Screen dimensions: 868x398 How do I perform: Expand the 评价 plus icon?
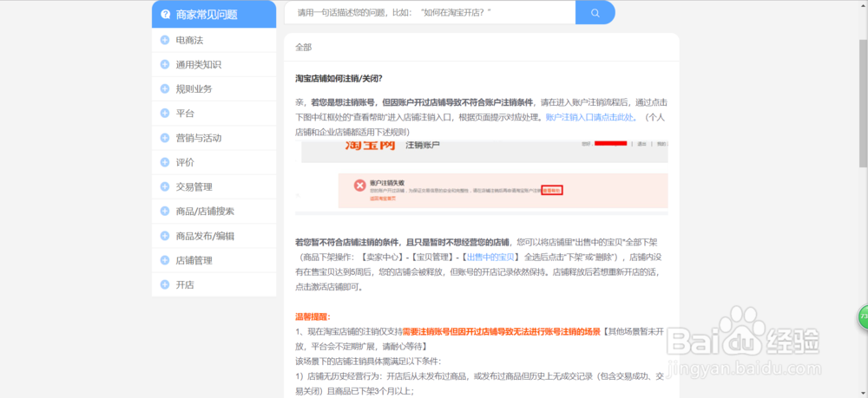pos(164,162)
